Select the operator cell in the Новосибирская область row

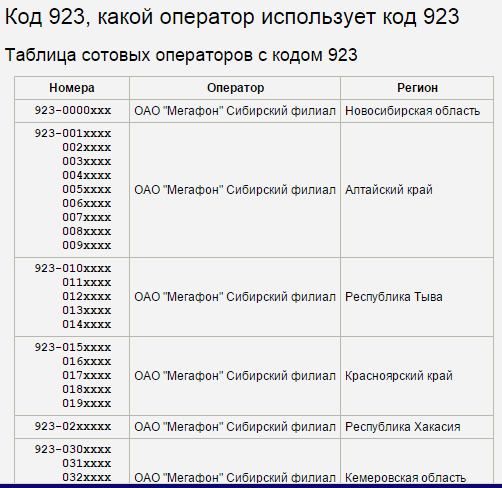[x=235, y=111]
